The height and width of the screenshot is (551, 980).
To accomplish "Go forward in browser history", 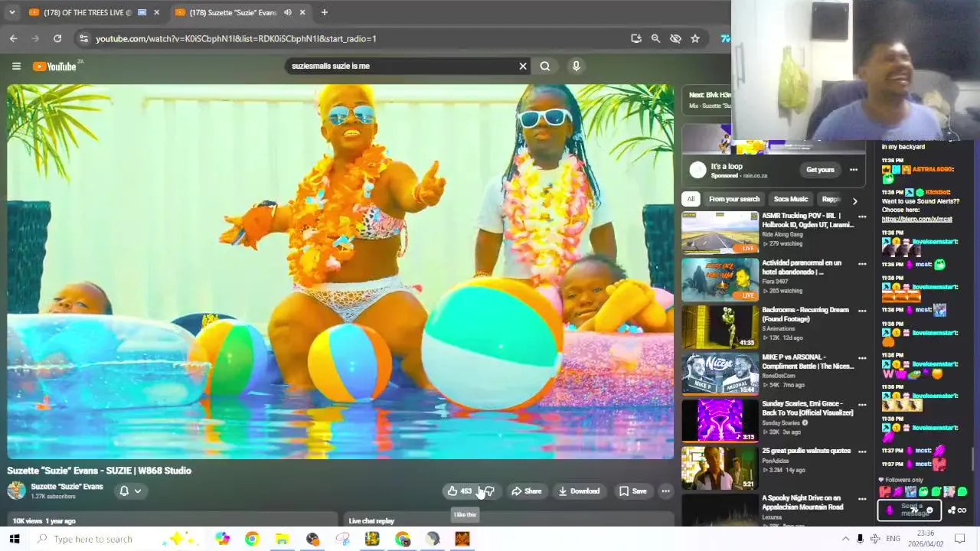I will tap(35, 38).
